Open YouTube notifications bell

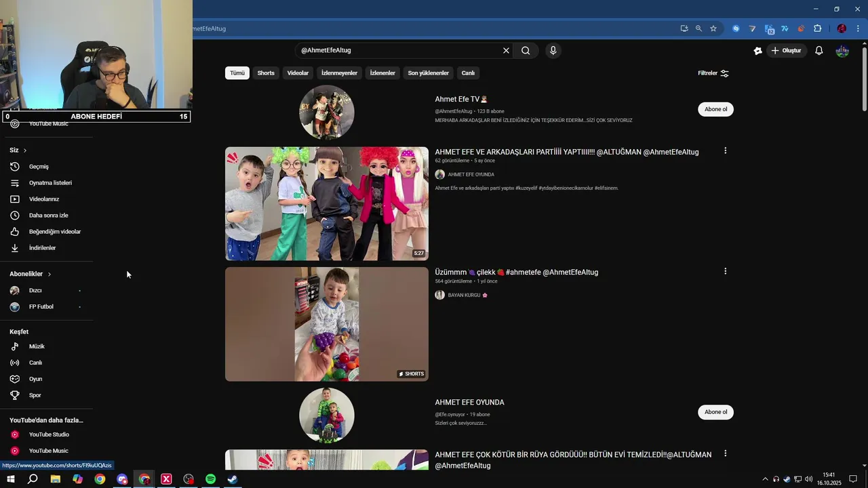(819, 51)
